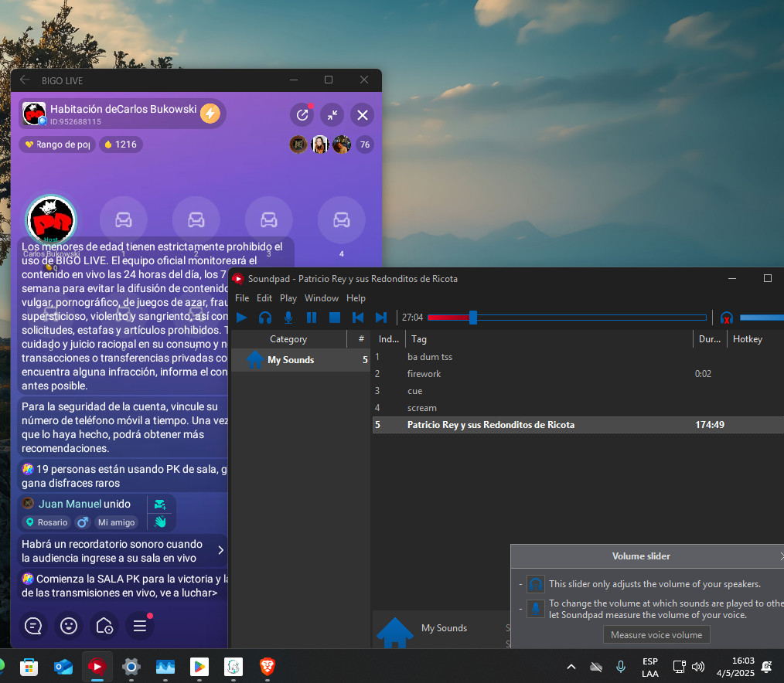784x683 pixels.
Task: Click the blue speaker volume slider
Action: click(x=762, y=318)
